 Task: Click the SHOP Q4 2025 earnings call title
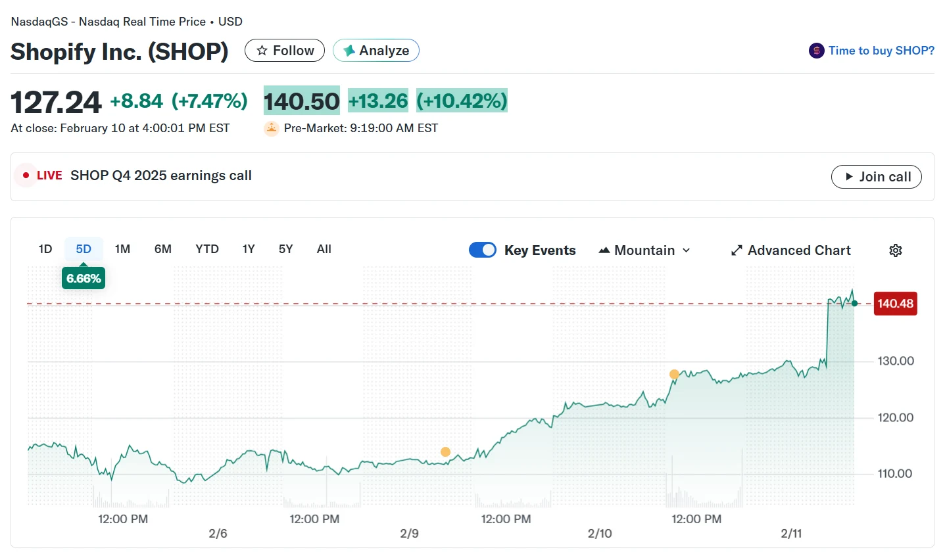[161, 175]
